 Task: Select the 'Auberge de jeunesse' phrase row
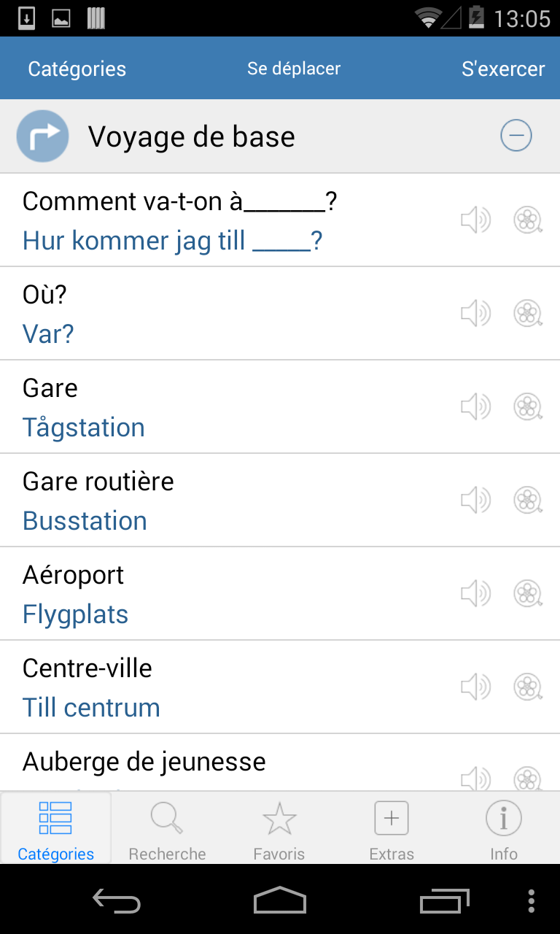point(280,763)
